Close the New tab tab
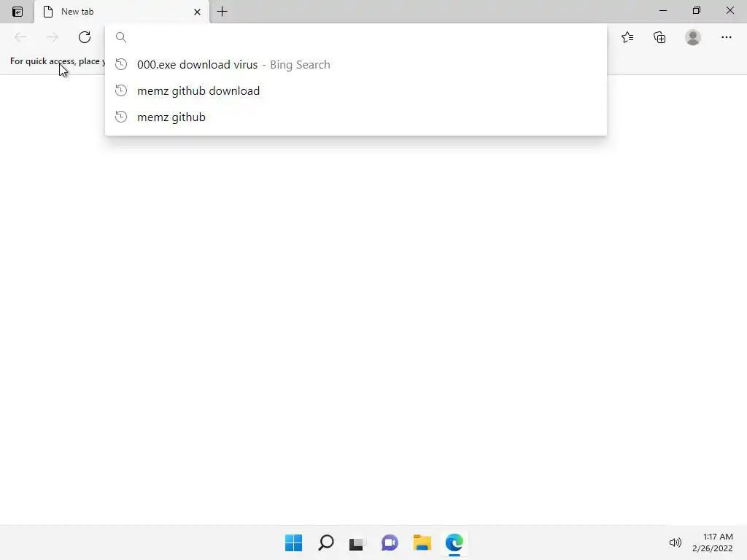747x560 pixels. click(197, 12)
